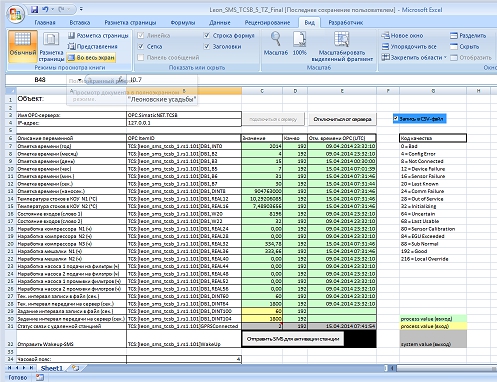
Task: Toggle Заголовки headings checkbox
Action: (207, 47)
